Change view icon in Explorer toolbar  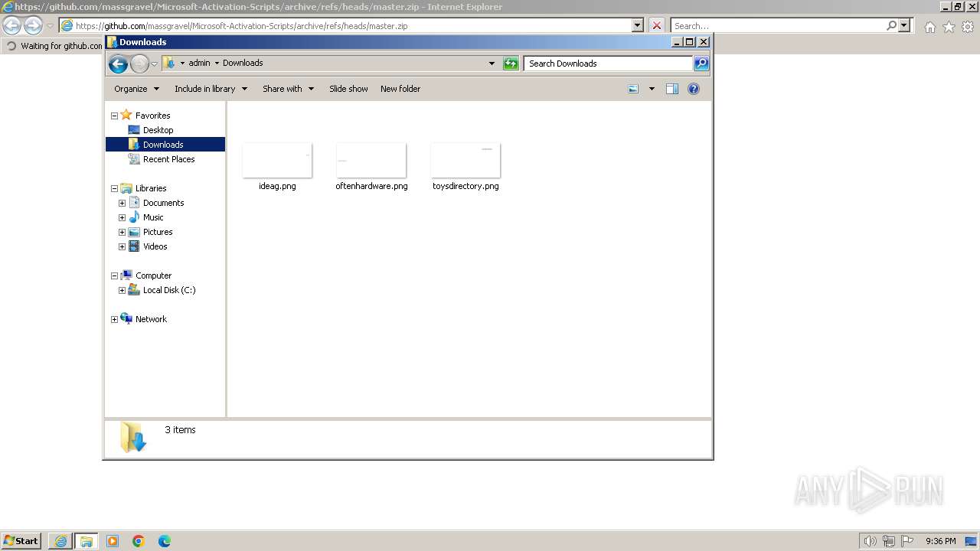(633, 89)
